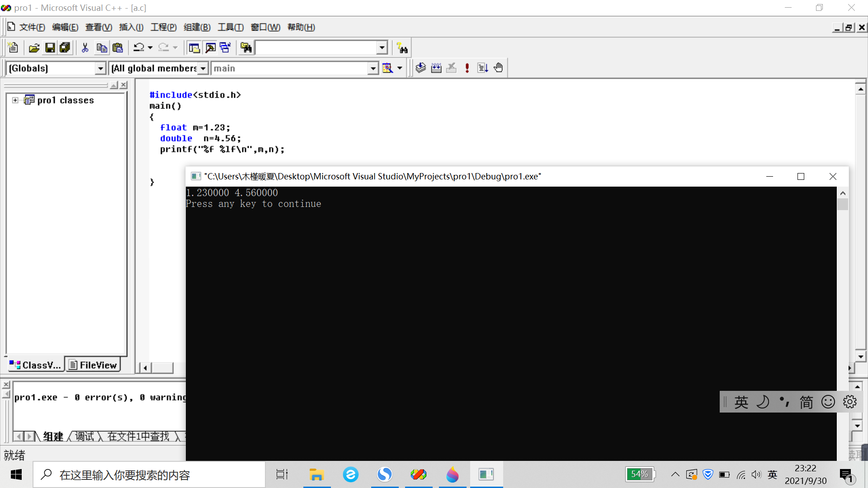The image size is (868, 488).
Task: Click the Compile file icon
Action: pyautogui.click(x=420, y=68)
